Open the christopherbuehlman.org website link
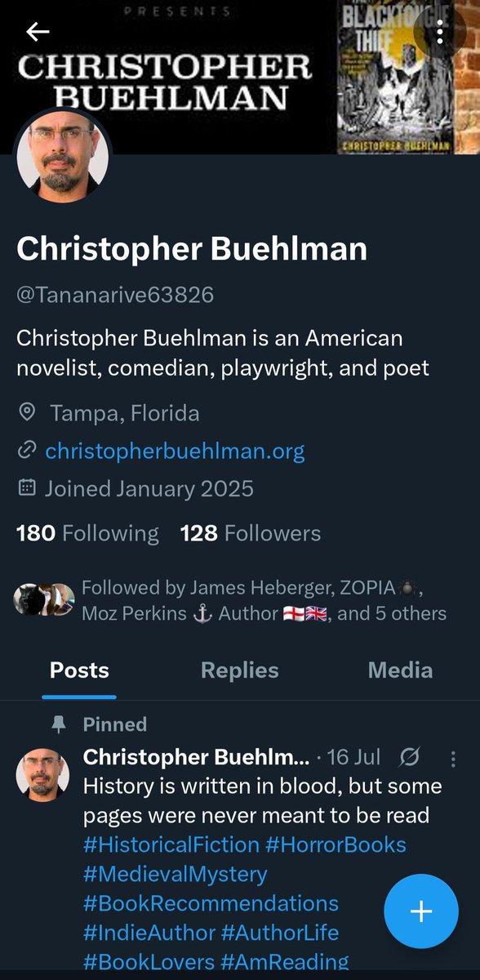 (175, 451)
